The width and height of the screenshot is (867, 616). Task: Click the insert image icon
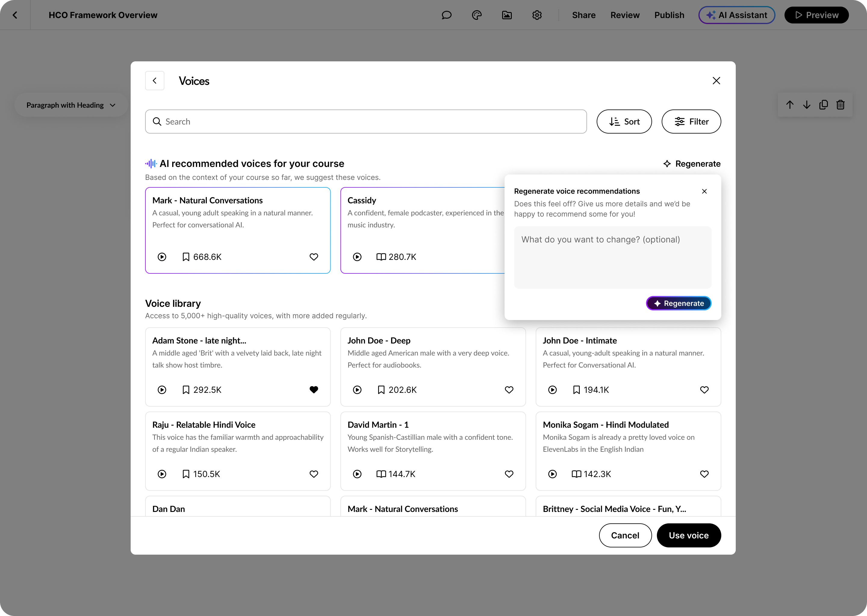(507, 15)
